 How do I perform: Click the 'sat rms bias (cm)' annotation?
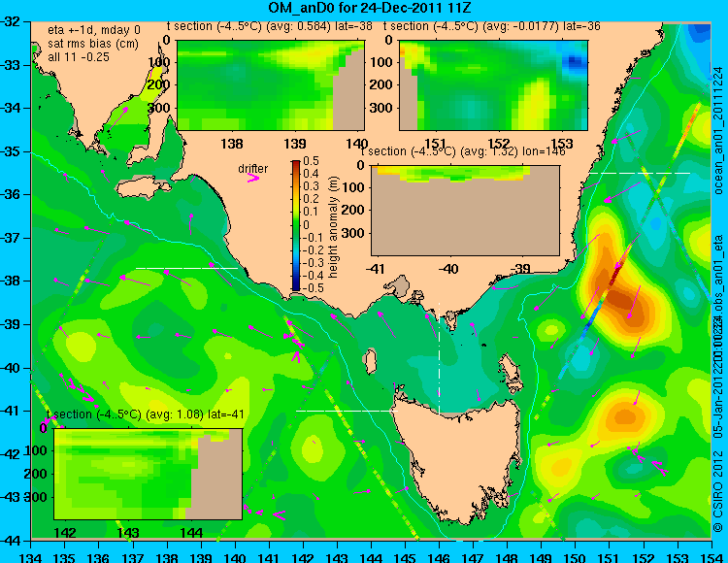click(93, 44)
